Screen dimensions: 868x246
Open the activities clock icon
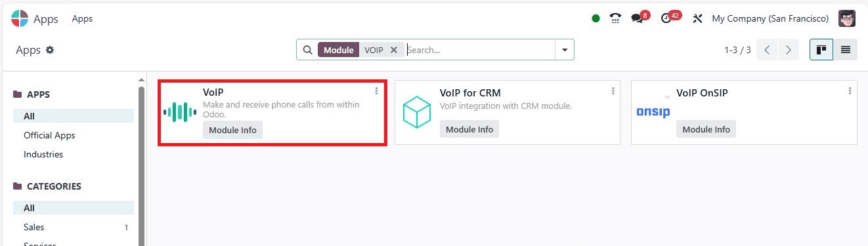click(x=666, y=18)
